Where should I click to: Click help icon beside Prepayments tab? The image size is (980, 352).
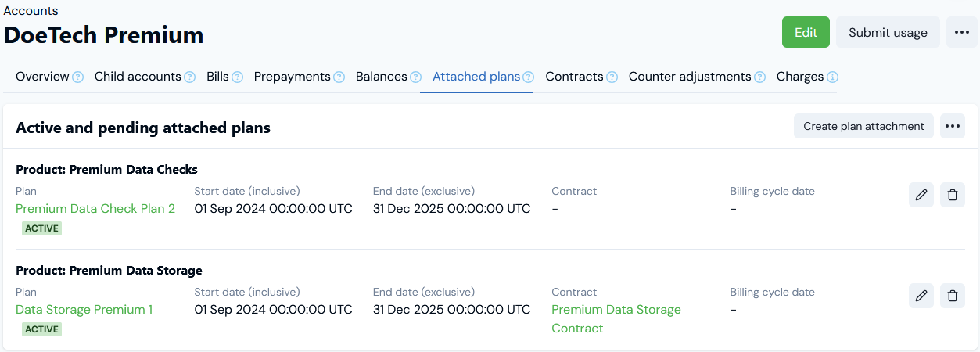point(339,77)
